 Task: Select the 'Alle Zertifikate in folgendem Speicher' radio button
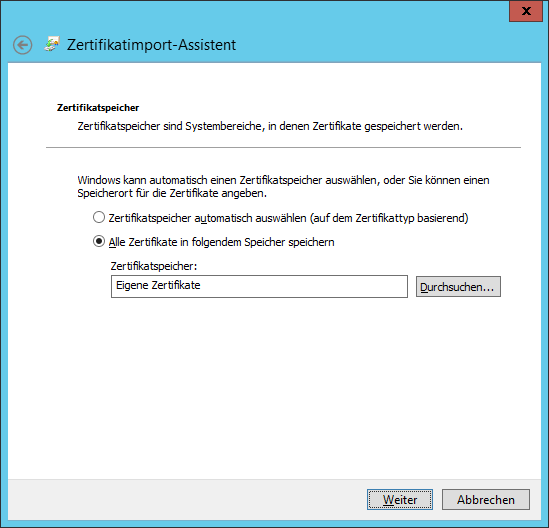pyautogui.click(x=99, y=241)
